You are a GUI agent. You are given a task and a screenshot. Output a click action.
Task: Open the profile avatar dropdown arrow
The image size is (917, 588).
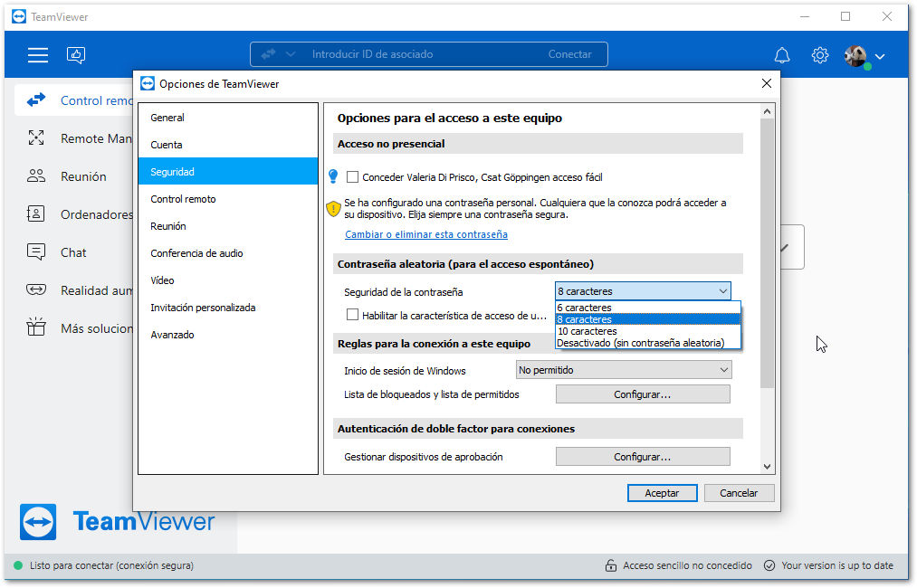pyautogui.click(x=880, y=57)
